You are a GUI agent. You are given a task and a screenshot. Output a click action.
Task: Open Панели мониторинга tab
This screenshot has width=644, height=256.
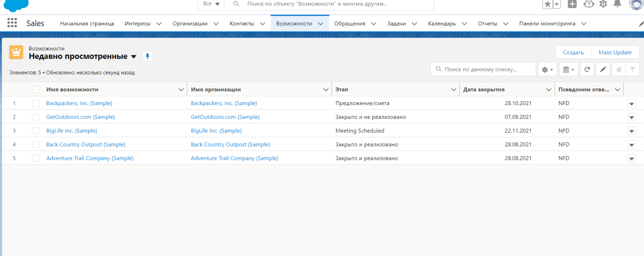point(547,24)
